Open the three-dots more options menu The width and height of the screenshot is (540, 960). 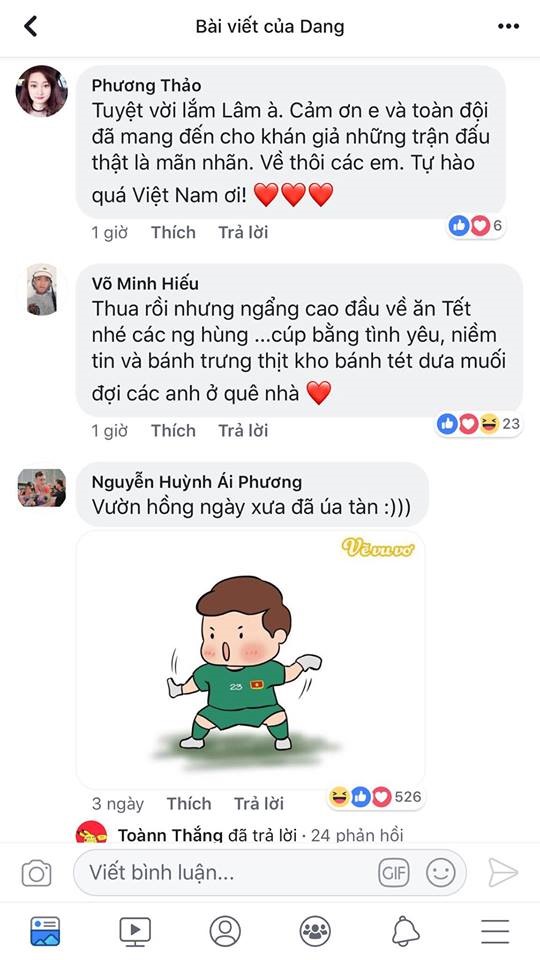point(508,26)
